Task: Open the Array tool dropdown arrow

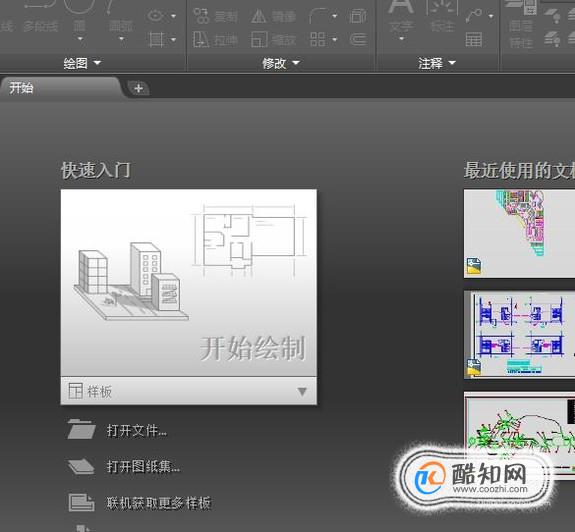Action: click(x=334, y=39)
